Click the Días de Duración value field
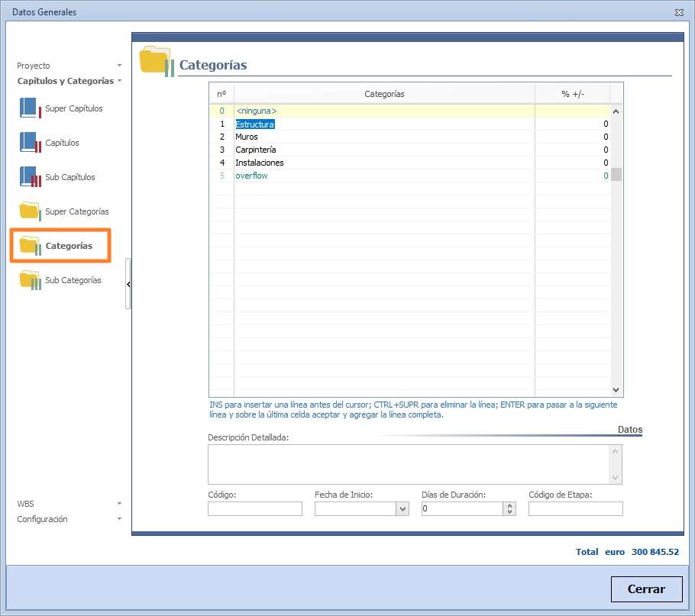Image resolution: width=695 pixels, height=616 pixels. click(462, 509)
